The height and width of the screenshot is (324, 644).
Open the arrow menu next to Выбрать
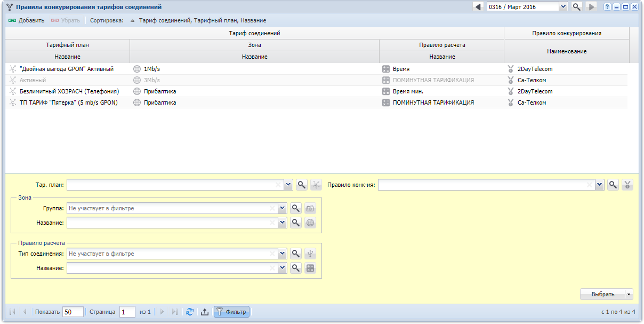point(629,294)
